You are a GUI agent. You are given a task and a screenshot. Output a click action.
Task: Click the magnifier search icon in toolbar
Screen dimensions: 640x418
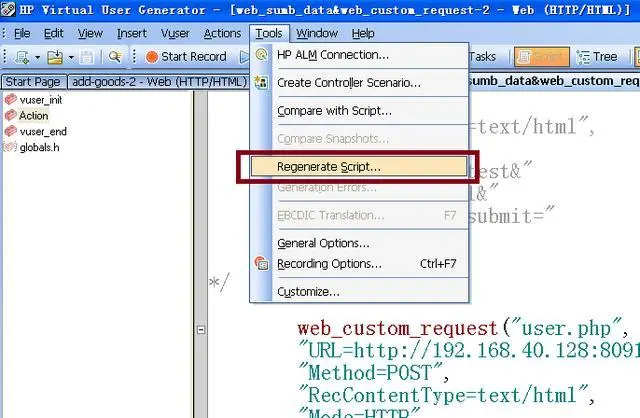coord(115,57)
